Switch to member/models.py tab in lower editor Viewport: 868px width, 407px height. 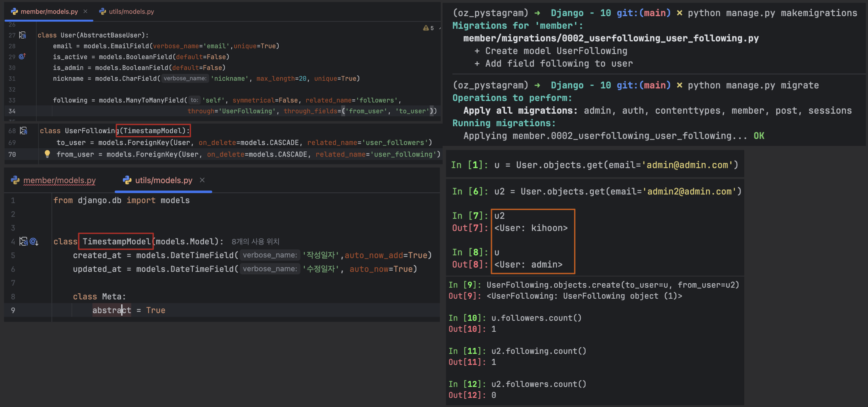(x=59, y=180)
